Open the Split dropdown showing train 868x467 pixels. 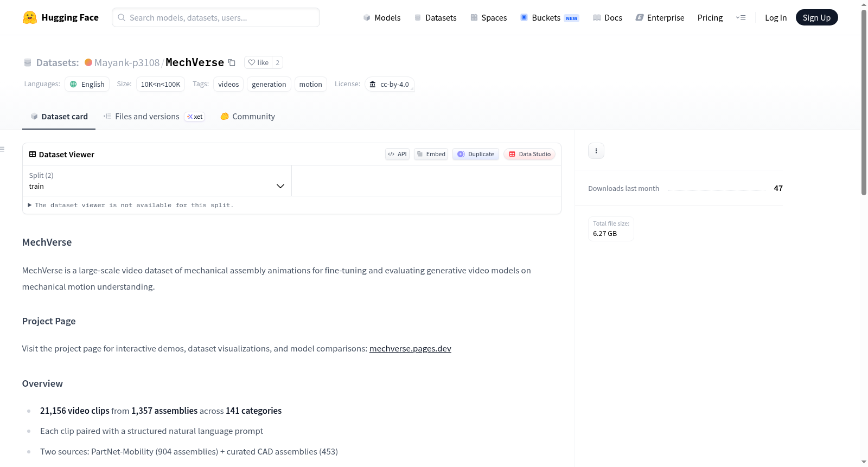157,181
